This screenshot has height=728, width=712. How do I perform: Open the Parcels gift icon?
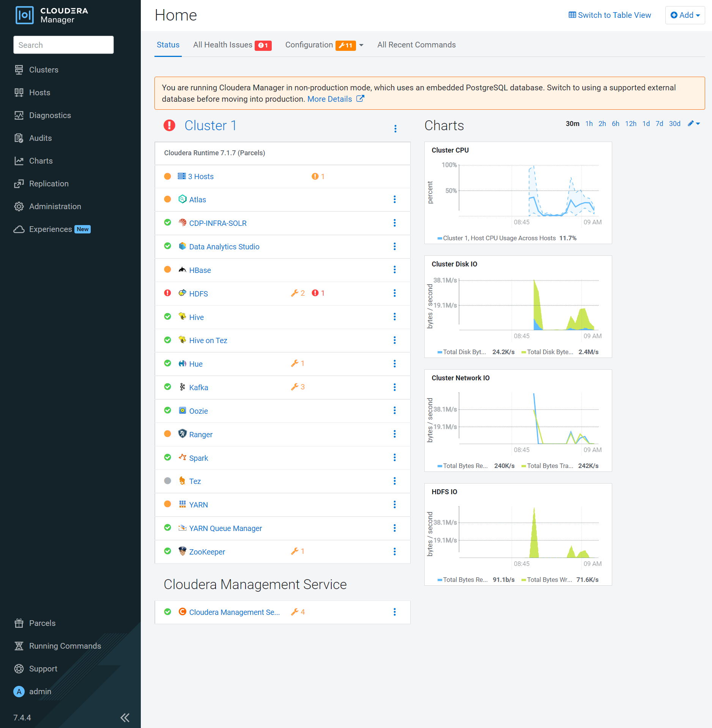[19, 623]
